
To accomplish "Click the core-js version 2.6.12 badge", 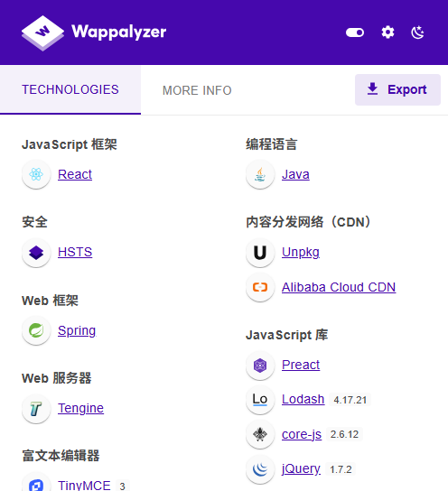I will 344,434.
